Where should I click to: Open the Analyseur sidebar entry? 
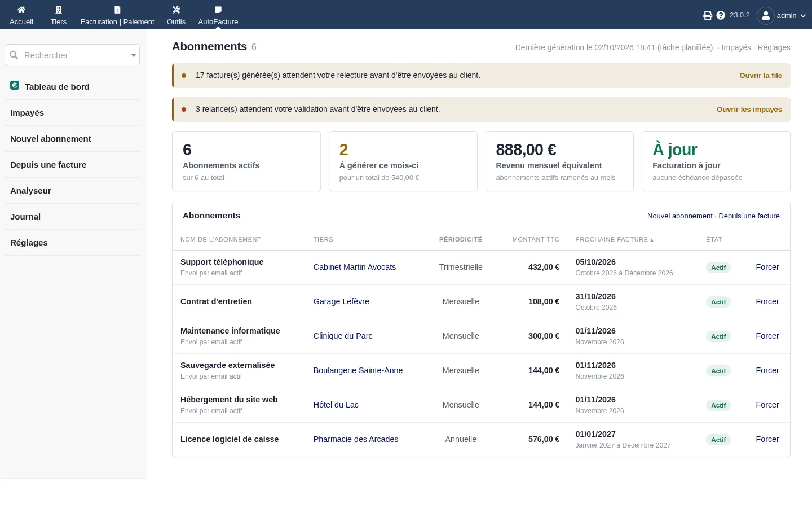pos(30,191)
